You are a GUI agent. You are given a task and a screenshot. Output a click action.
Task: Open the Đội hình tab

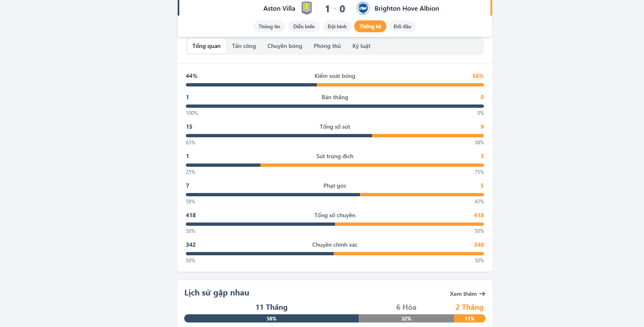337,27
